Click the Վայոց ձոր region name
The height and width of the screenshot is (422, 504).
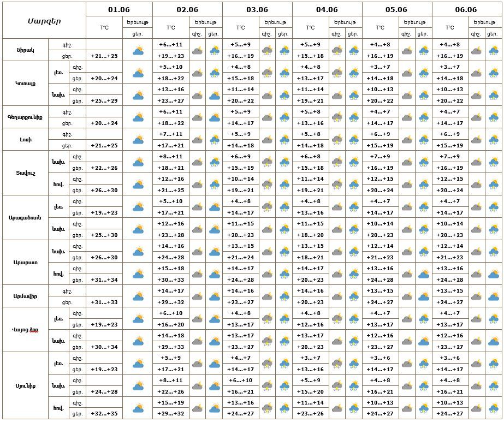click(26, 330)
